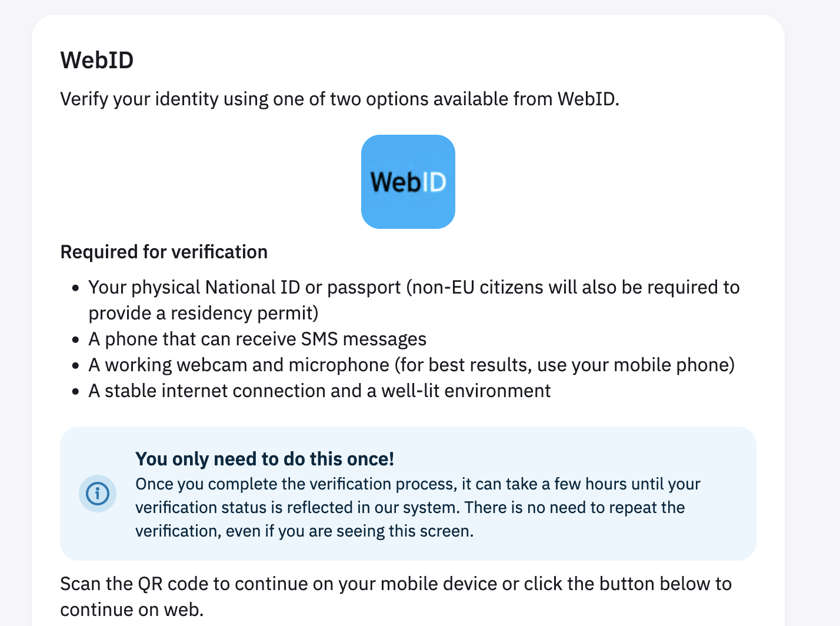Click 'verification, even if you are seeing this screen'
Image resolution: width=840 pixels, height=626 pixels.
[304, 531]
